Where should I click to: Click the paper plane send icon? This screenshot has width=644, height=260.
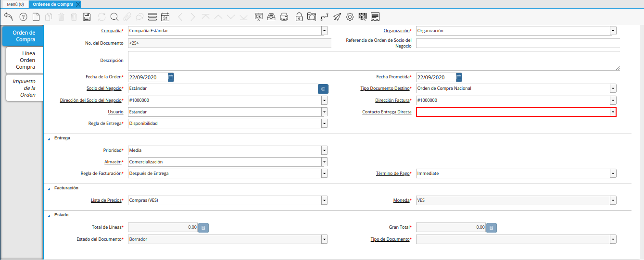click(x=337, y=17)
